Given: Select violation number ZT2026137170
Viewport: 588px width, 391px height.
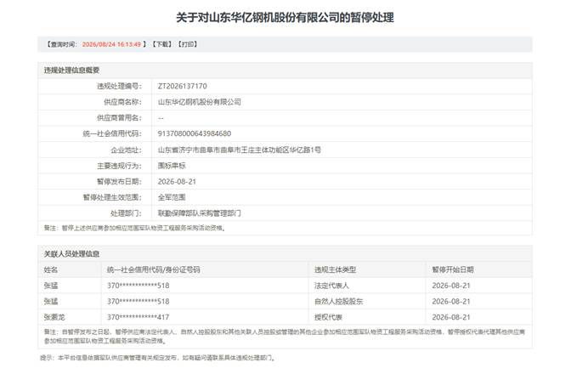Looking at the screenshot, I should [x=182, y=86].
